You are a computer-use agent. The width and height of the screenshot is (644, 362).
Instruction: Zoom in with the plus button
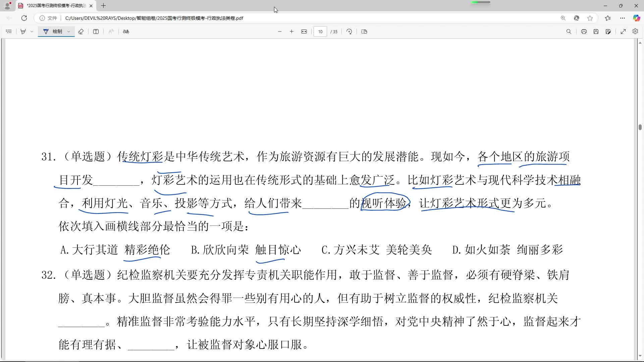click(x=291, y=32)
